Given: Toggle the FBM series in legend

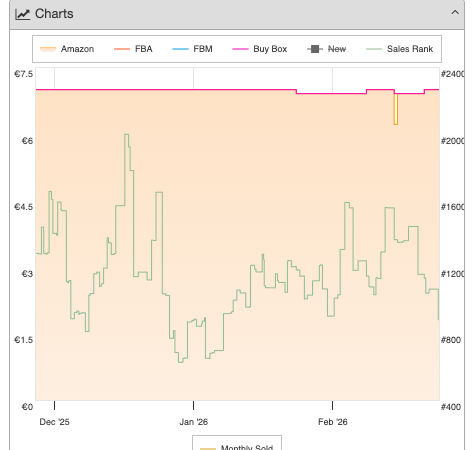Looking at the screenshot, I should [x=192, y=49].
